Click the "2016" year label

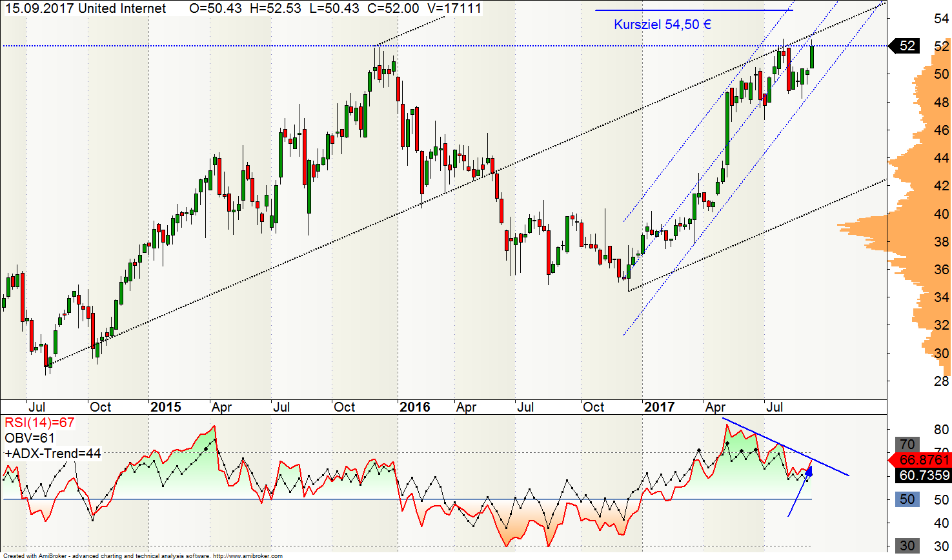414,407
